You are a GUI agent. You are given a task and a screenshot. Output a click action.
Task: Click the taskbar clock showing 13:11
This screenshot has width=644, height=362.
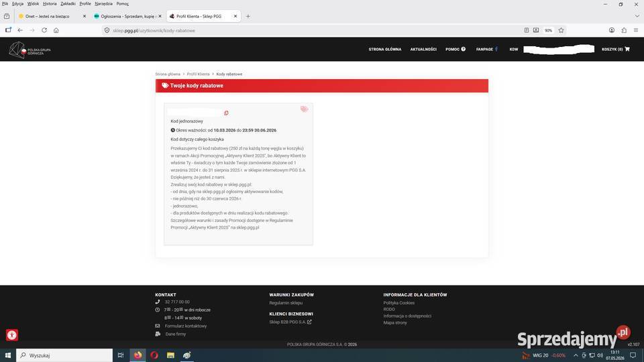[615, 355]
